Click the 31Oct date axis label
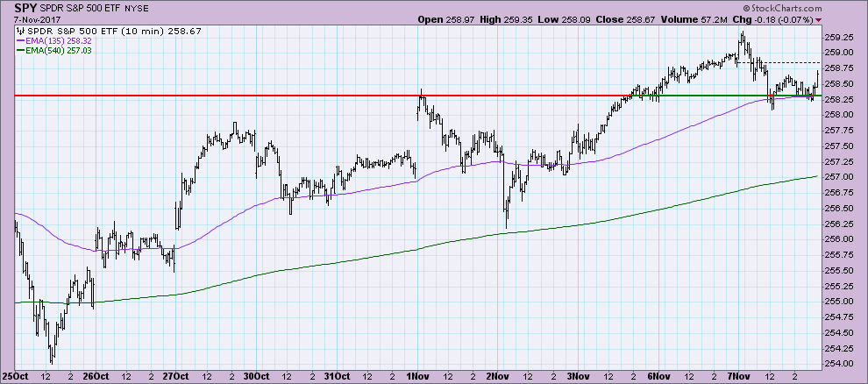Screen dimensions: 868x384 (338, 376)
